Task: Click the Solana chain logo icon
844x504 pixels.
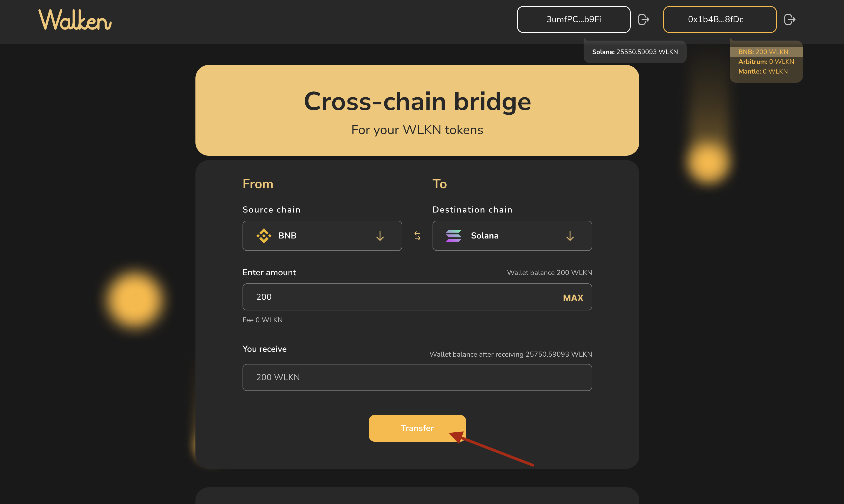Action: click(453, 236)
